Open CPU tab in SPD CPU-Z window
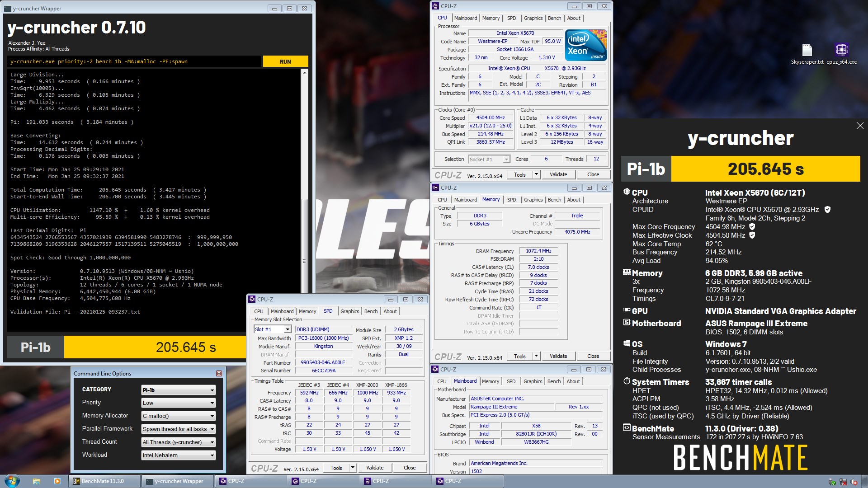 259,311
